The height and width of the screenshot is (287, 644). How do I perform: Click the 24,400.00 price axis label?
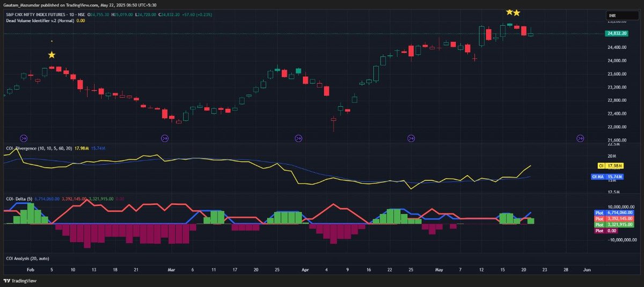click(x=617, y=47)
